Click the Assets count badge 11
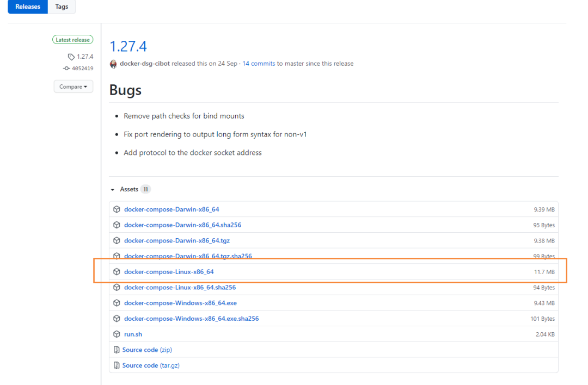This screenshot has width=588, height=385. [x=145, y=189]
